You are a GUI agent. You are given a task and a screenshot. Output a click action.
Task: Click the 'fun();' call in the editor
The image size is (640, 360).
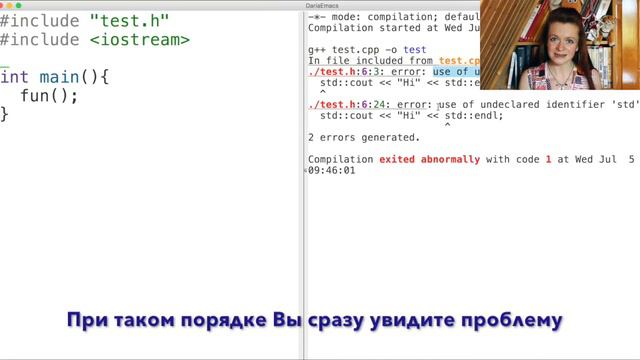(49, 96)
